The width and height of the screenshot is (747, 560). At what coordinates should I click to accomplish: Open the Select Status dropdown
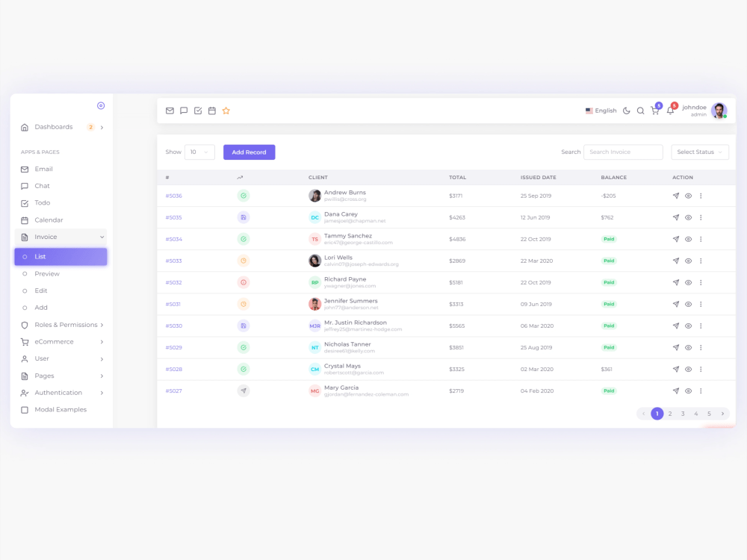[x=700, y=152]
